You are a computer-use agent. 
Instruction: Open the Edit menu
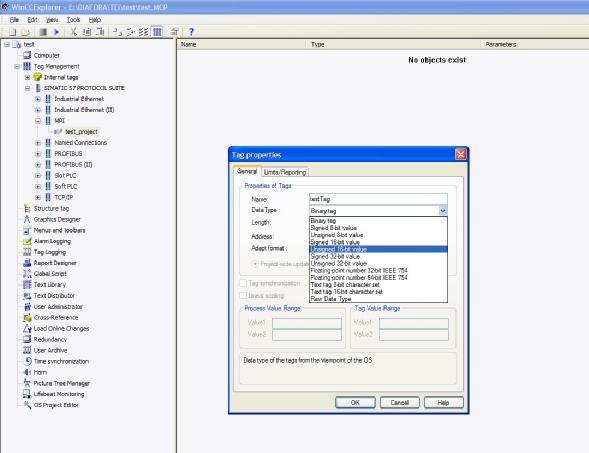coord(32,20)
